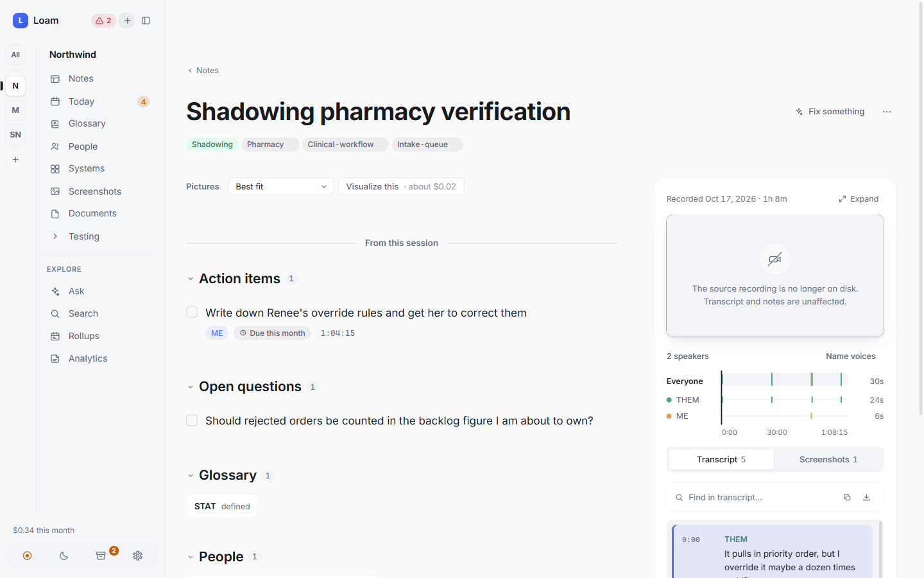Open the archive inbox icon with badge
The width and height of the screenshot is (924, 578).
click(x=101, y=556)
